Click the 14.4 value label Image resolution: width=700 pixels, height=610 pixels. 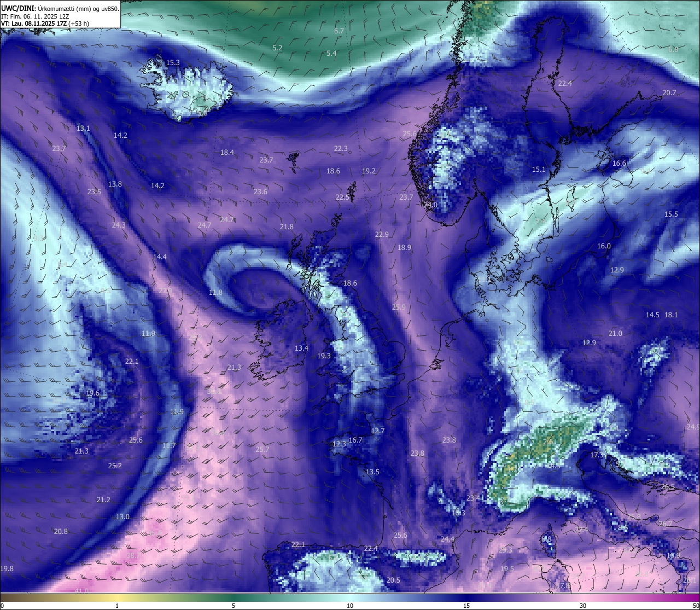[160, 257]
